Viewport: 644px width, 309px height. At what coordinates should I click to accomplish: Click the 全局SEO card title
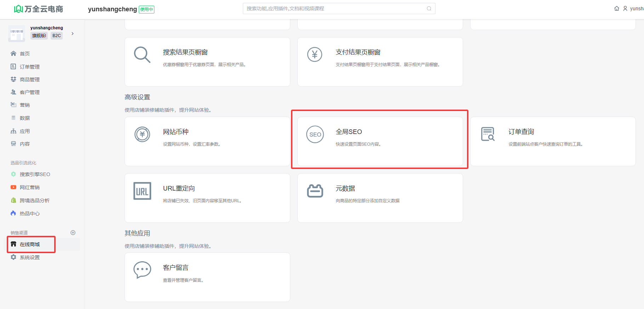pos(349,132)
